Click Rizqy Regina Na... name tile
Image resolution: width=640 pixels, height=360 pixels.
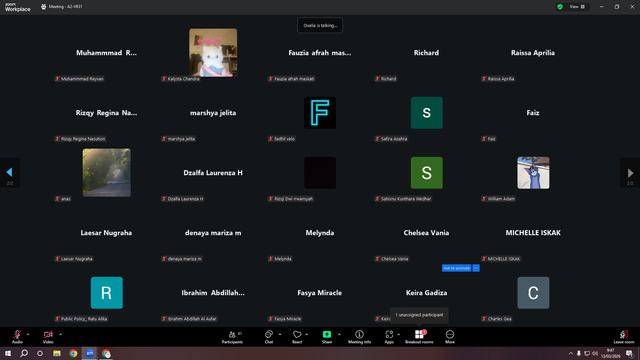pyautogui.click(x=106, y=113)
